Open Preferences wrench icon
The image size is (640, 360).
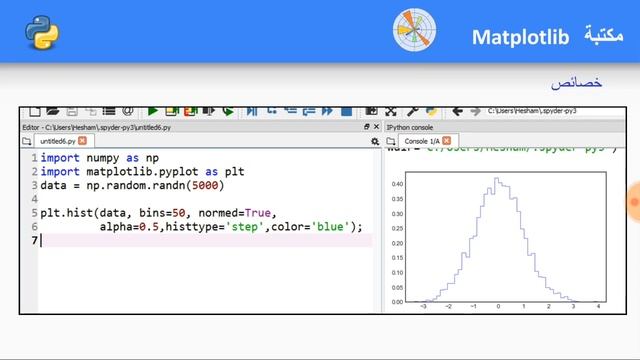coord(412,111)
